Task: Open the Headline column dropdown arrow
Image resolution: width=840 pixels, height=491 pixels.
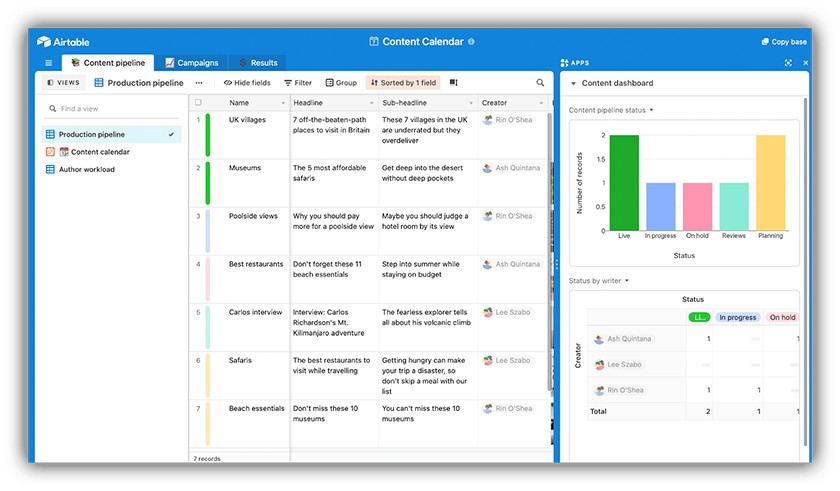Action: (371, 103)
